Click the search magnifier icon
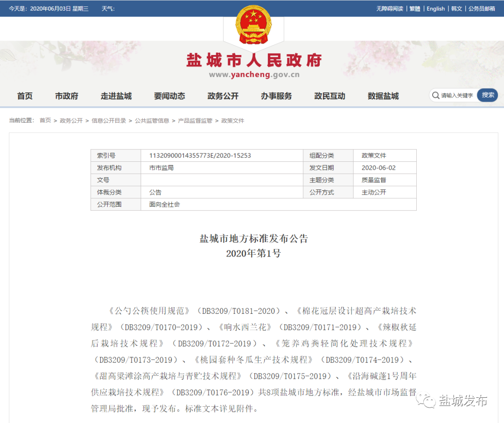 (435, 95)
